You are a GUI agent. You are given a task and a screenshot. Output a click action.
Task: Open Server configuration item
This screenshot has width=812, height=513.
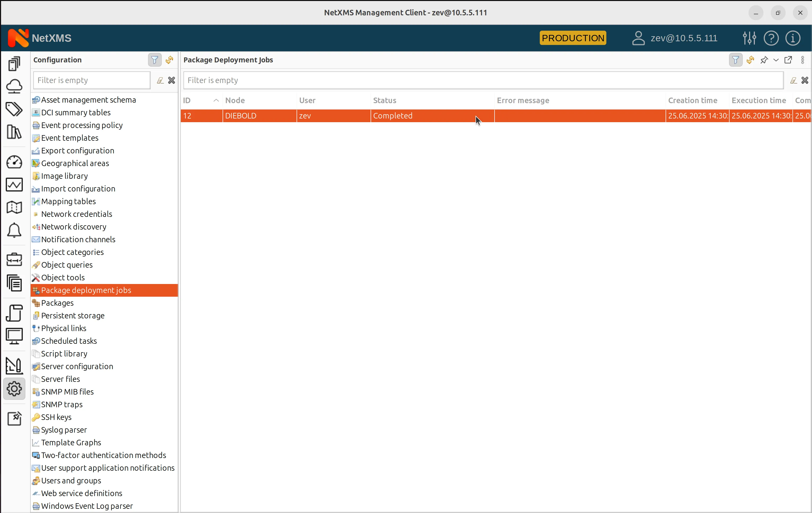click(x=77, y=366)
